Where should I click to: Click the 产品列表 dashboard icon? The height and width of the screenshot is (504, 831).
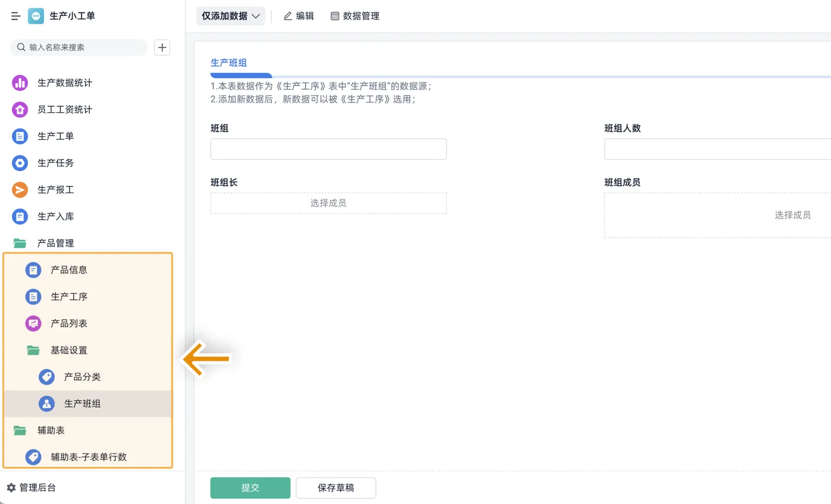click(x=33, y=324)
